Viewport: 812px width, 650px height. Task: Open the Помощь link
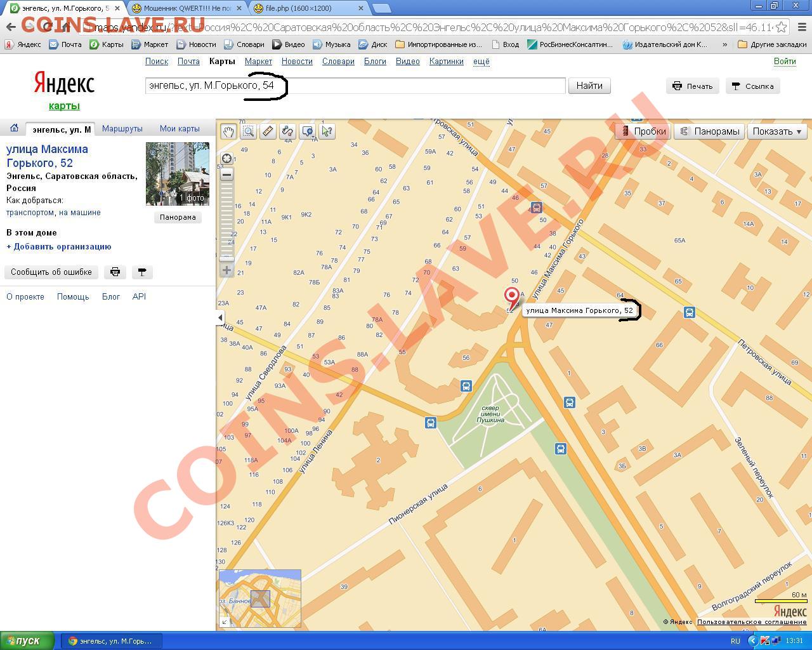click(73, 296)
